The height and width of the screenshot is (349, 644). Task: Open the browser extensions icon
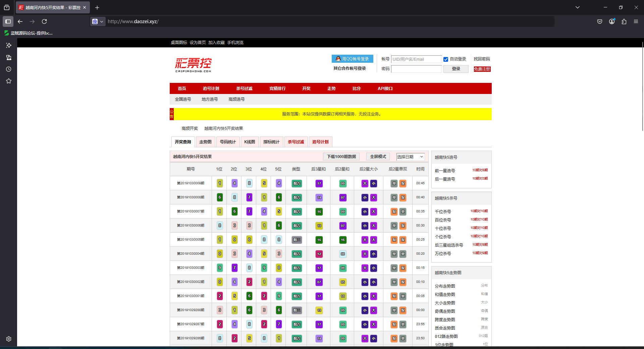coord(624,21)
